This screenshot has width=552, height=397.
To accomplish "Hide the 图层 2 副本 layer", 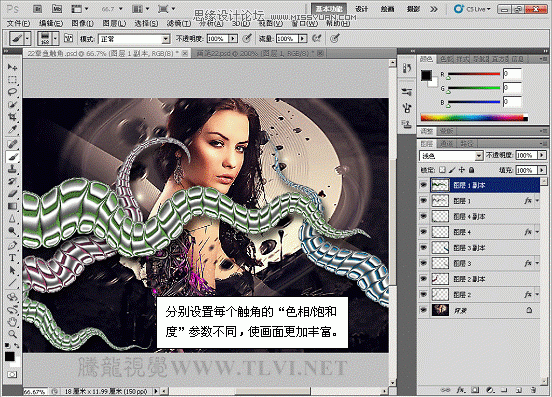I will click(x=424, y=279).
